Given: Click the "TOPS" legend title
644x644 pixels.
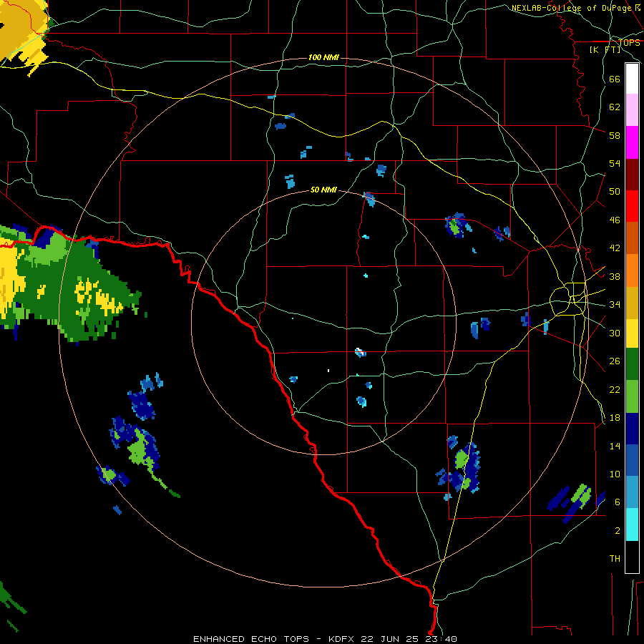Looking at the screenshot, I should [x=629, y=42].
